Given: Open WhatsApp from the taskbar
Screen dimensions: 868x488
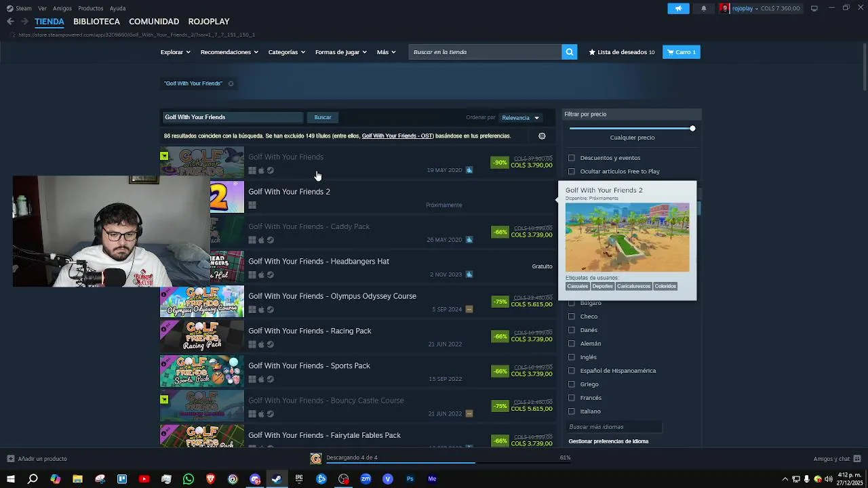Looking at the screenshot, I should (x=189, y=479).
